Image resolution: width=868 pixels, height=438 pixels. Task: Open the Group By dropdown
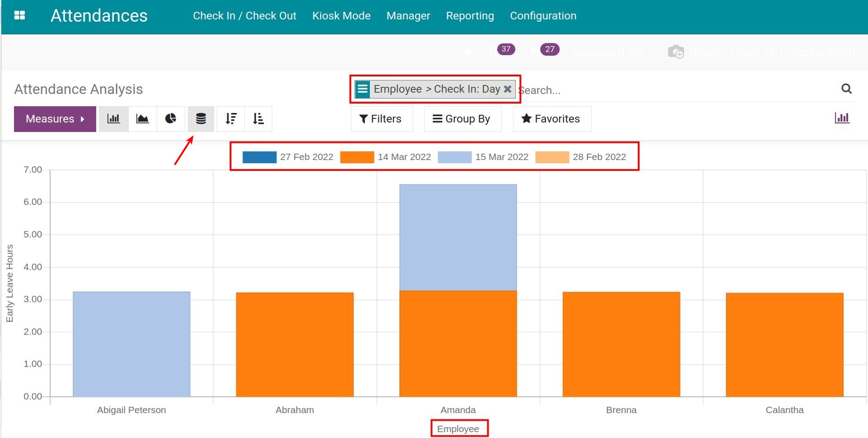point(462,119)
